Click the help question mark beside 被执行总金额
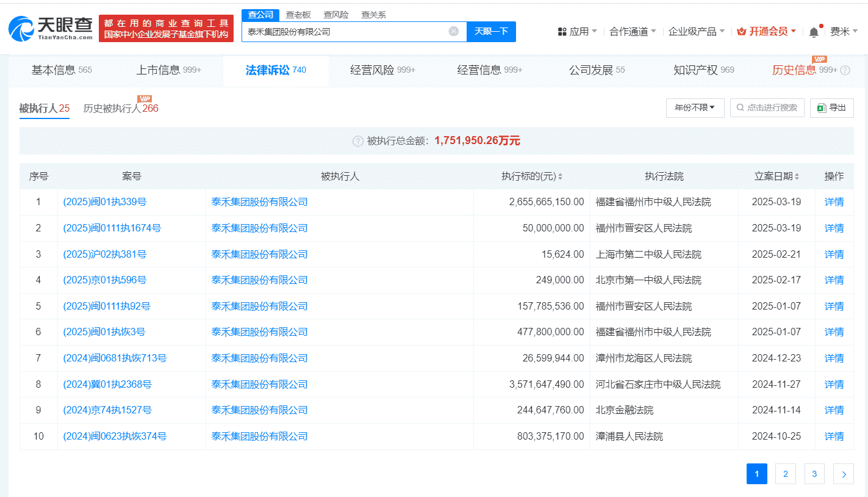 pos(357,140)
